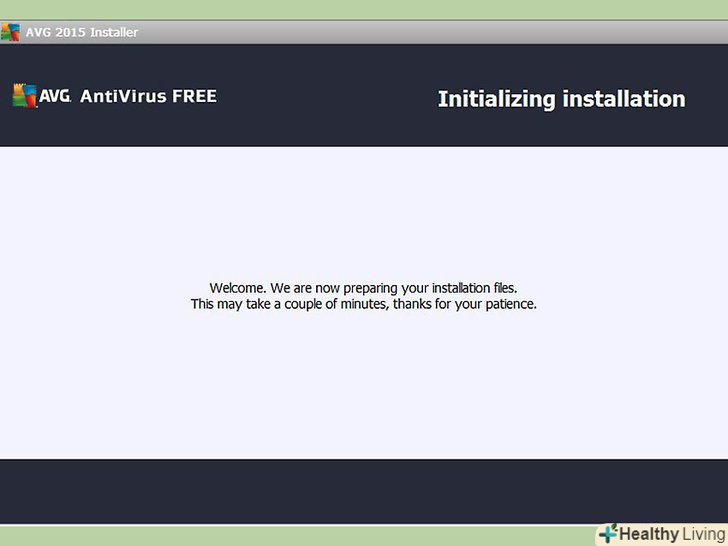Click 'This may take a couple of minutes' line
The height and width of the screenshot is (546, 728).
pos(364,304)
